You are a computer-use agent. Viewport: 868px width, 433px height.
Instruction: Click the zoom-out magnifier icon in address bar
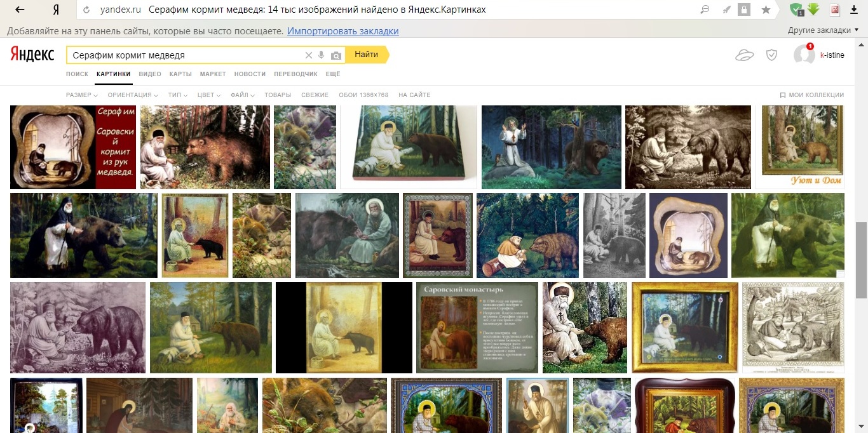click(704, 10)
